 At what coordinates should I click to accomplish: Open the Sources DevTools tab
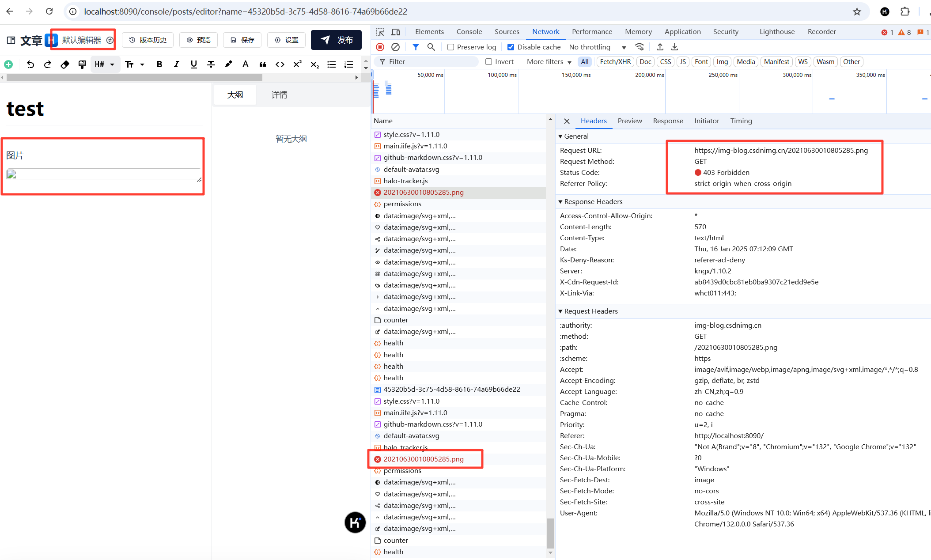507,32
